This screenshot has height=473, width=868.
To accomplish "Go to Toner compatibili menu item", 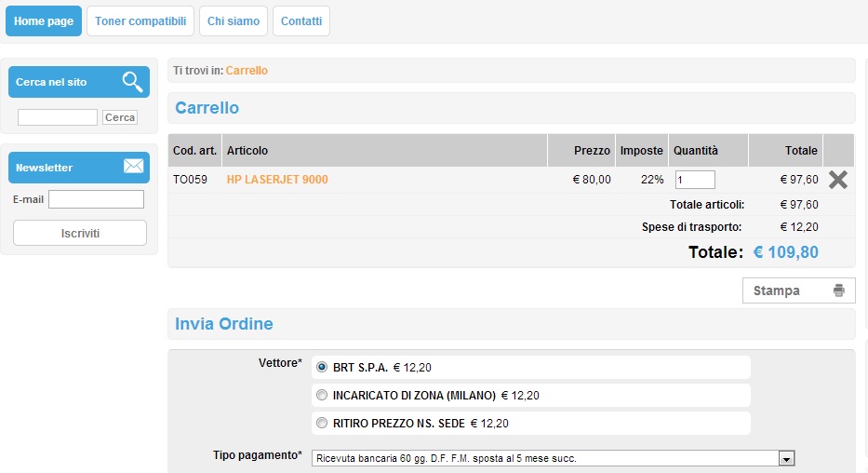I will pos(140,21).
